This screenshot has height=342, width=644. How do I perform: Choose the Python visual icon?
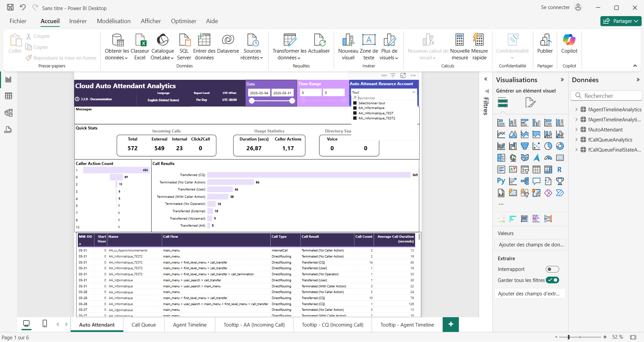tap(501, 181)
